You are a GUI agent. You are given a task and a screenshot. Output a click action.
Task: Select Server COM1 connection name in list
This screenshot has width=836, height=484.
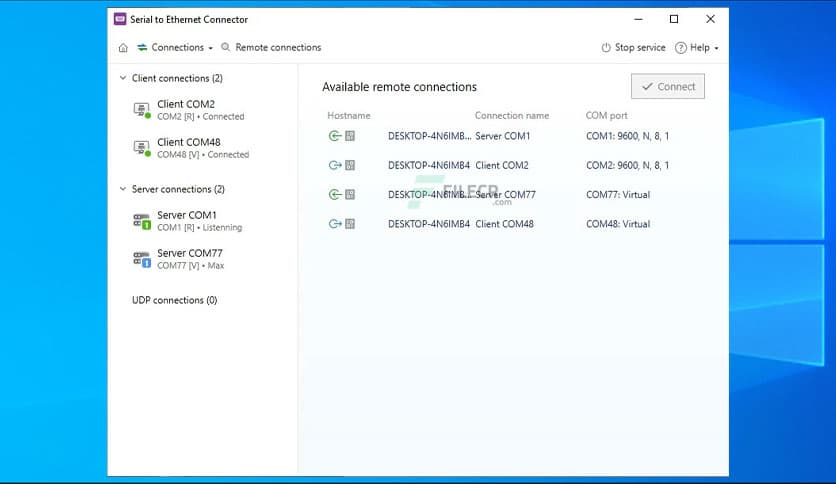503,136
